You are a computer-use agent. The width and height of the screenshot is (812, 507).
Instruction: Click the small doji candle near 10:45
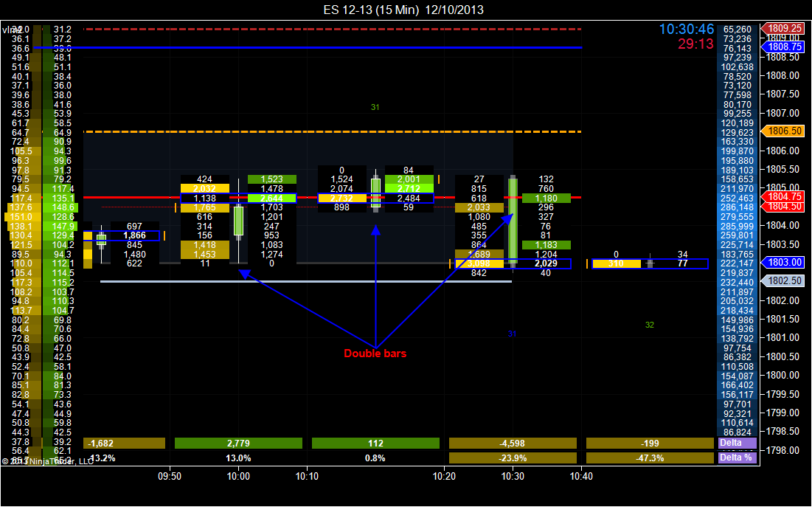coord(650,263)
